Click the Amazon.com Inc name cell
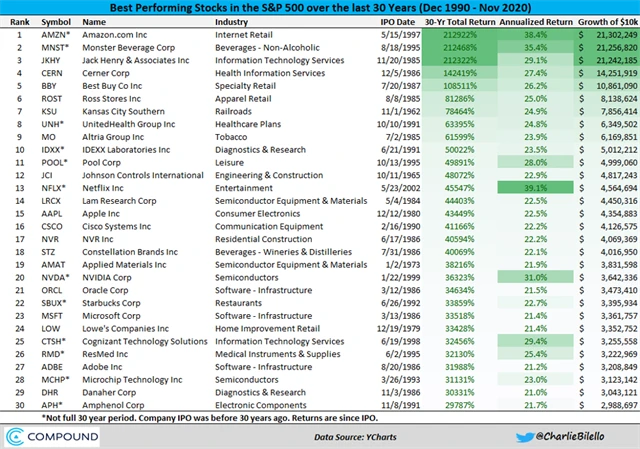640x449 pixels. point(115,35)
